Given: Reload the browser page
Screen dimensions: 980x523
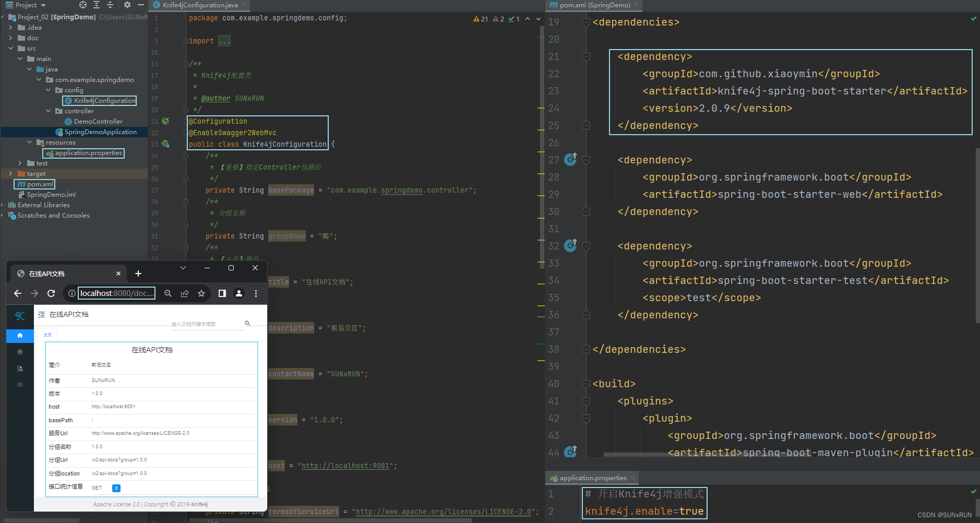Looking at the screenshot, I should pyautogui.click(x=51, y=293).
